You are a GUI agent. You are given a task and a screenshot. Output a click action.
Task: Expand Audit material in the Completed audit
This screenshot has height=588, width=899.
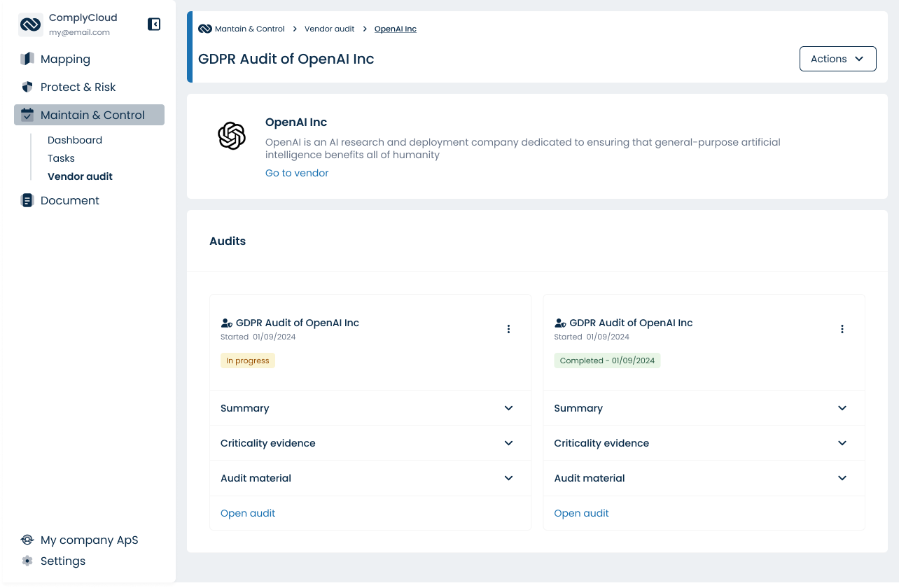click(x=704, y=478)
